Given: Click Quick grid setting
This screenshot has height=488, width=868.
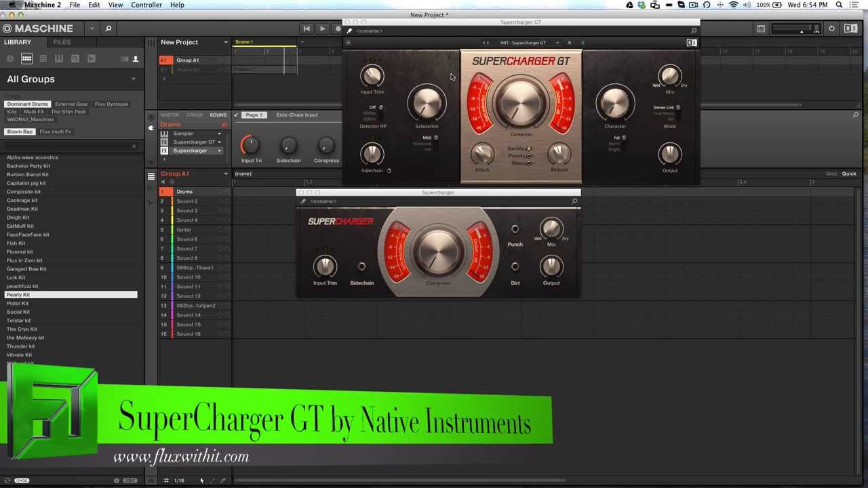Looking at the screenshot, I should point(849,174).
